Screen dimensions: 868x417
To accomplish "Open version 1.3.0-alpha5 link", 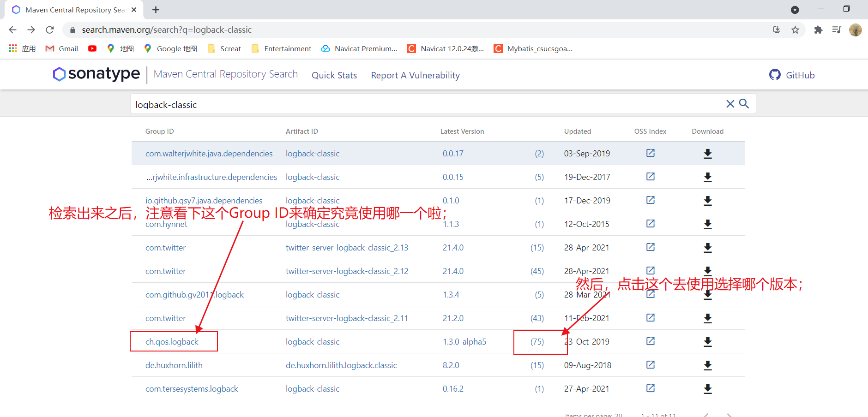I will [x=464, y=342].
